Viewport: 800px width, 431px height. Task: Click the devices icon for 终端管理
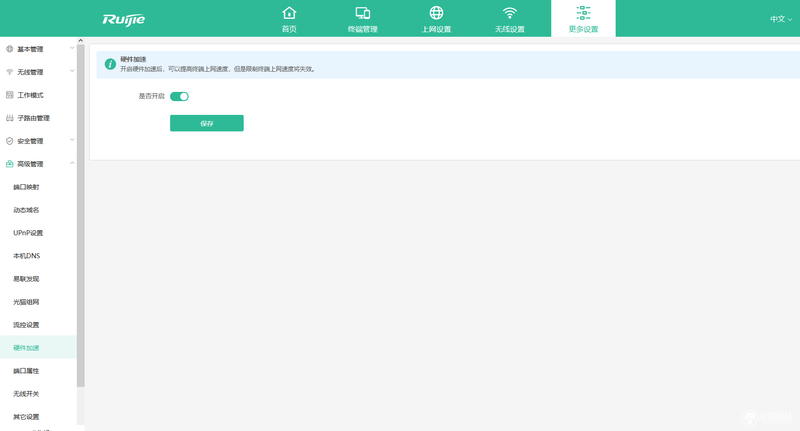point(363,13)
